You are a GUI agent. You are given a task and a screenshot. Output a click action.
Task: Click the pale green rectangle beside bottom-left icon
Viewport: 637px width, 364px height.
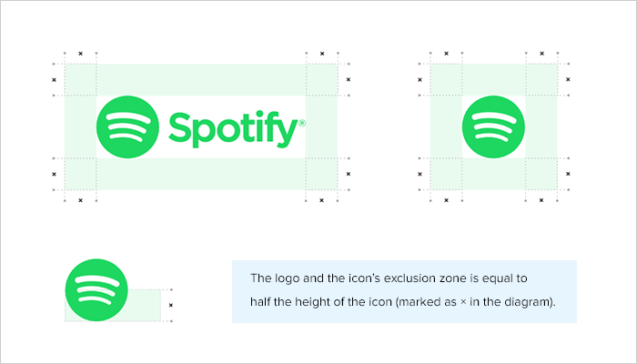[x=144, y=306]
